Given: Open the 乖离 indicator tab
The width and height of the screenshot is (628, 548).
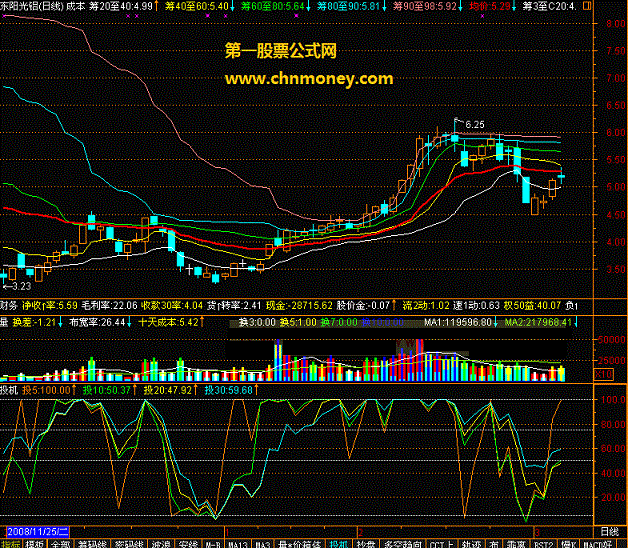Looking at the screenshot, I should tap(516, 544).
